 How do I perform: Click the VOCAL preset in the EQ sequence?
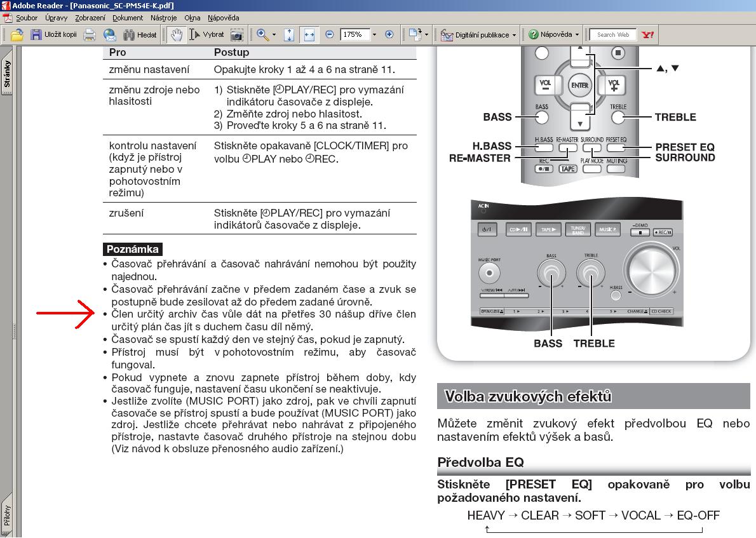point(641,515)
